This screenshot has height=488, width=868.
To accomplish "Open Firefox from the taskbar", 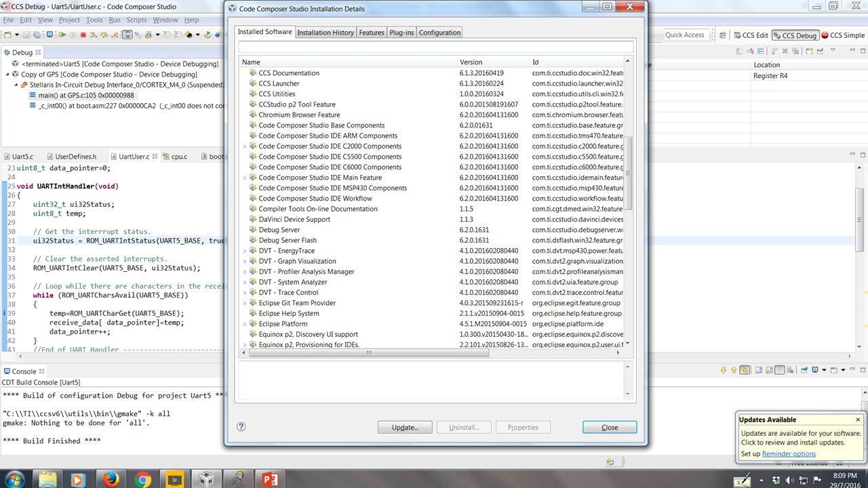I will [x=111, y=480].
